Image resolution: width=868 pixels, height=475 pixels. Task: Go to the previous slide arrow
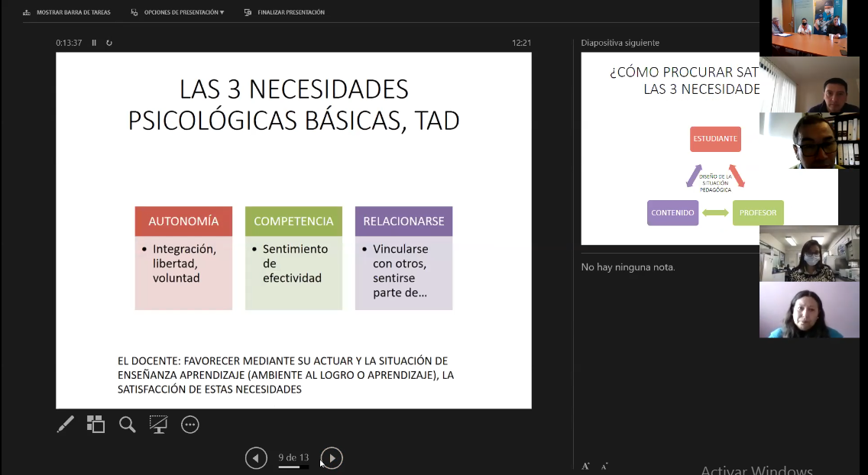click(256, 458)
